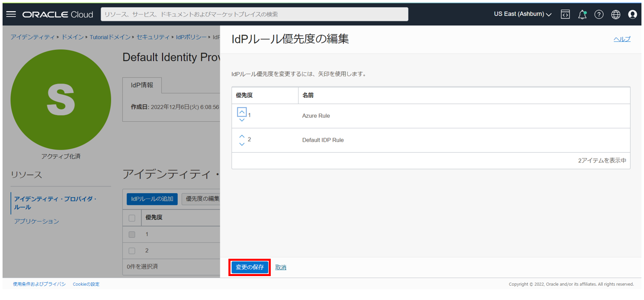The image size is (644, 300).
Task: Open the language globe icon
Action: point(615,14)
